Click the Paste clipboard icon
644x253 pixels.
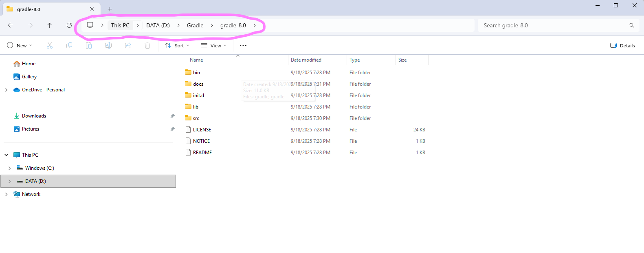[89, 45]
